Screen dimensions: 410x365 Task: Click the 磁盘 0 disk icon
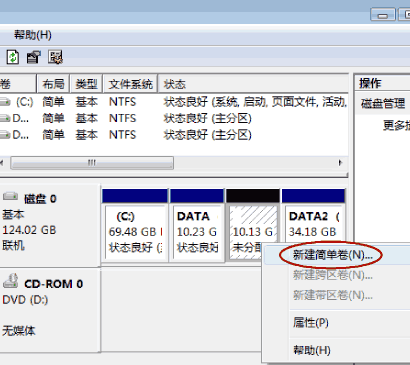coord(10,196)
